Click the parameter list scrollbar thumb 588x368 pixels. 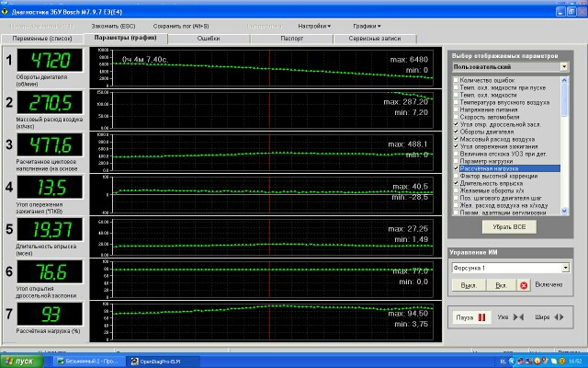pos(564,99)
